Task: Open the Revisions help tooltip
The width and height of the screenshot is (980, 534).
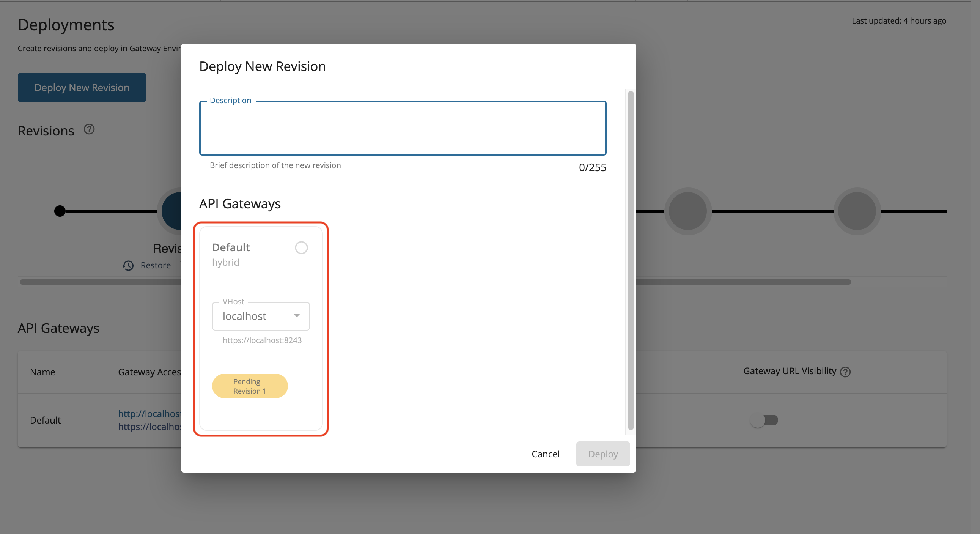Action: (89, 129)
